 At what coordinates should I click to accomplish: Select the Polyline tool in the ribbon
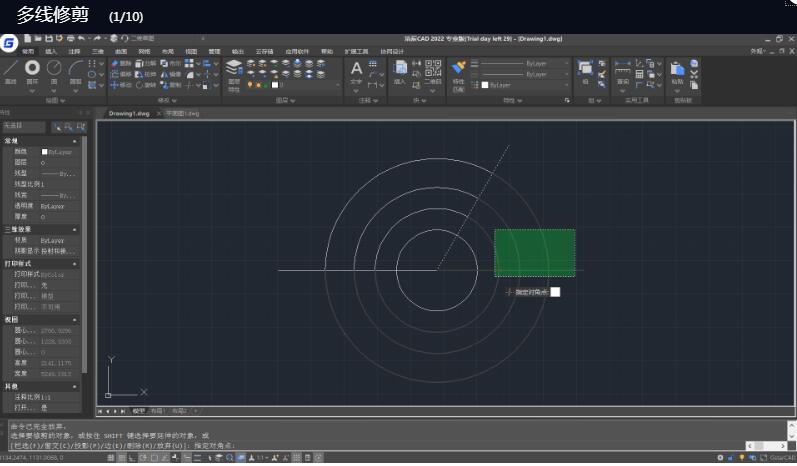(x=33, y=70)
